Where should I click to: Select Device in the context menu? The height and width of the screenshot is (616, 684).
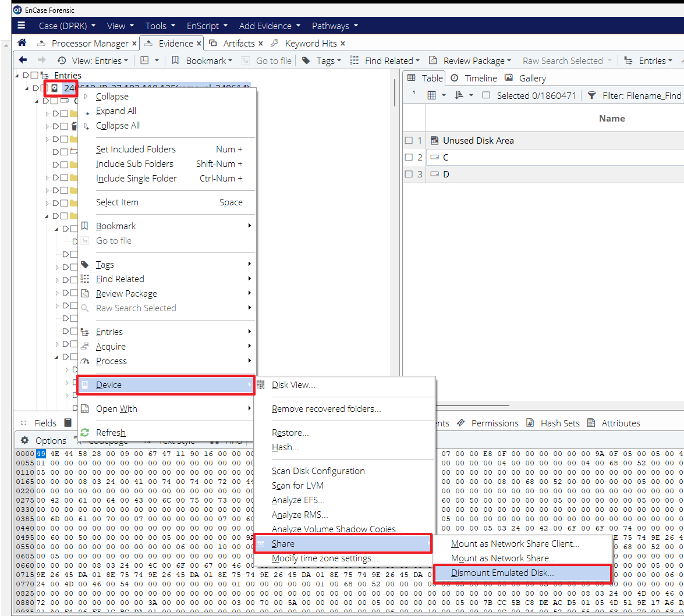pyautogui.click(x=166, y=385)
